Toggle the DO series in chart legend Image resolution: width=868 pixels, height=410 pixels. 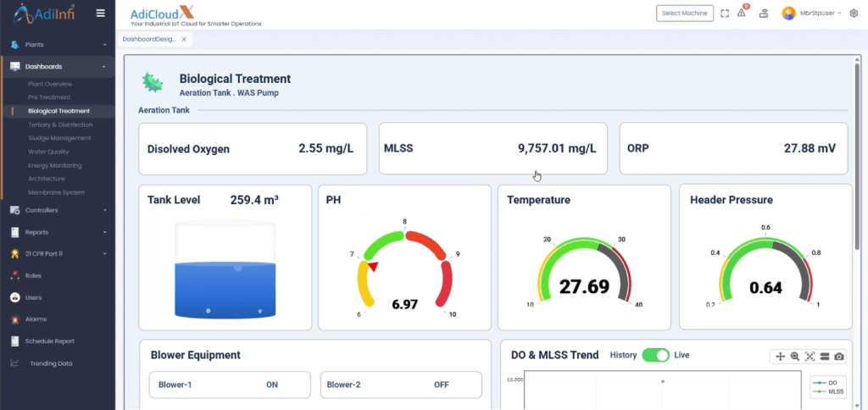pyautogui.click(x=827, y=383)
